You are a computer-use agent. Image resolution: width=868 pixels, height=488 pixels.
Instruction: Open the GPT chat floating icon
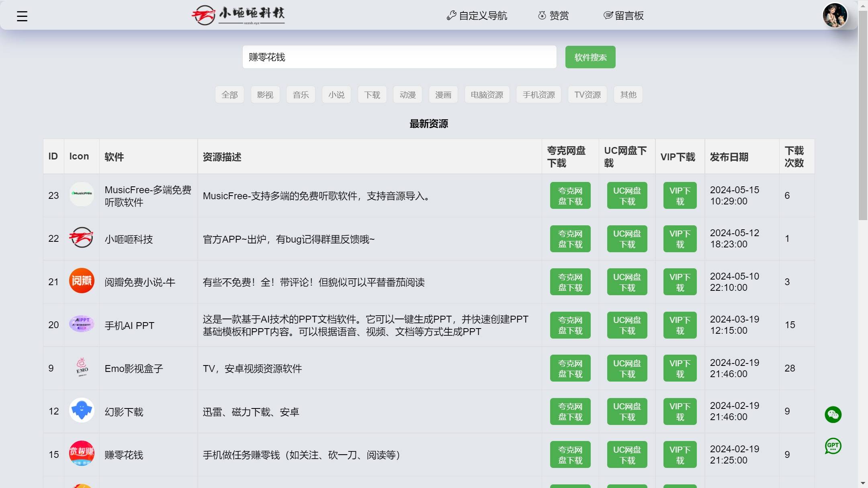point(833,446)
